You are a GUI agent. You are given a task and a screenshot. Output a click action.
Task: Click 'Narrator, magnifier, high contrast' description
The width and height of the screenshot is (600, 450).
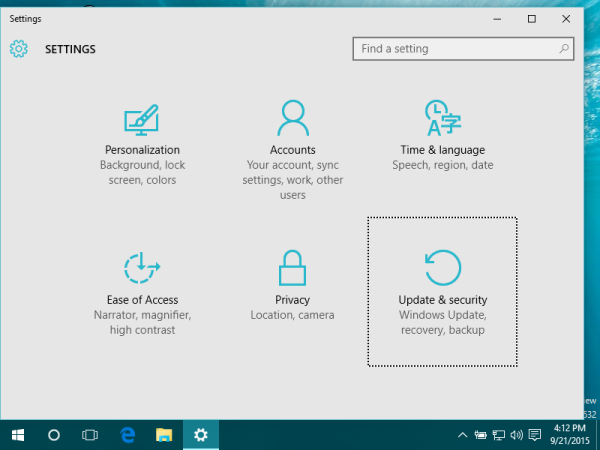pos(142,322)
